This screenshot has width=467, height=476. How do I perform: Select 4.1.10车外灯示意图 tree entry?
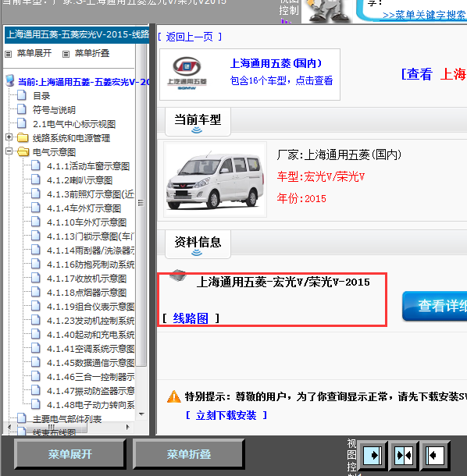[x=87, y=222]
